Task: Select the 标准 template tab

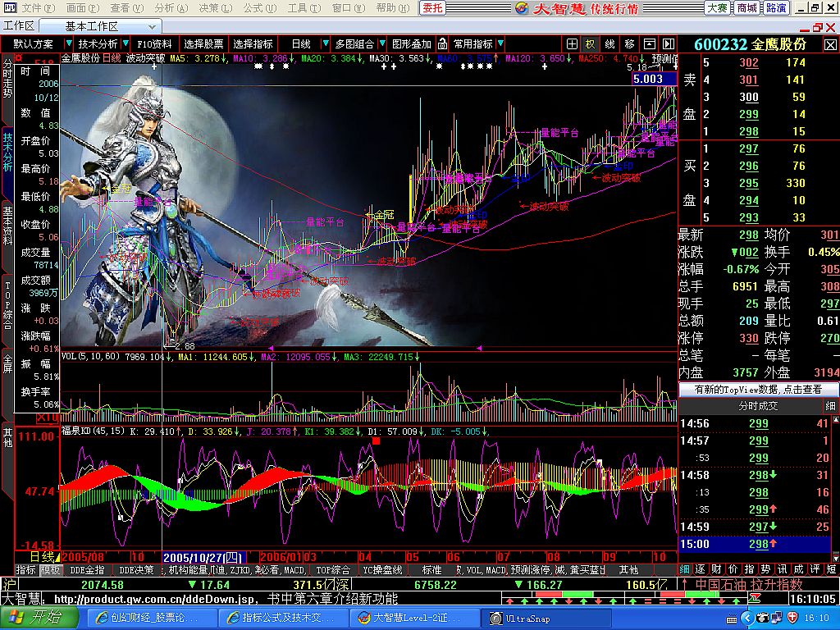Action: pyautogui.click(x=431, y=570)
